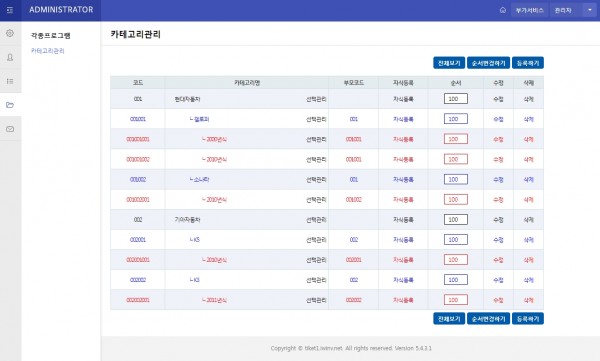
Task: Focus the order input for code 001002
Action: pos(456,179)
